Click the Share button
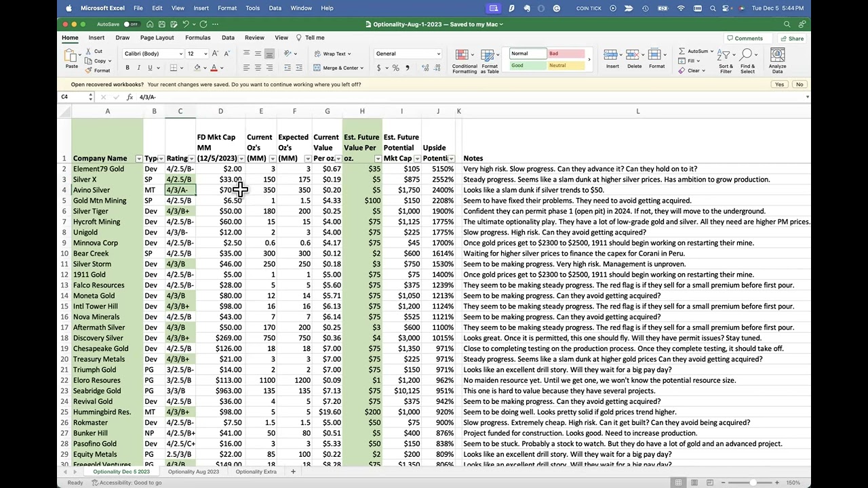 click(791, 39)
